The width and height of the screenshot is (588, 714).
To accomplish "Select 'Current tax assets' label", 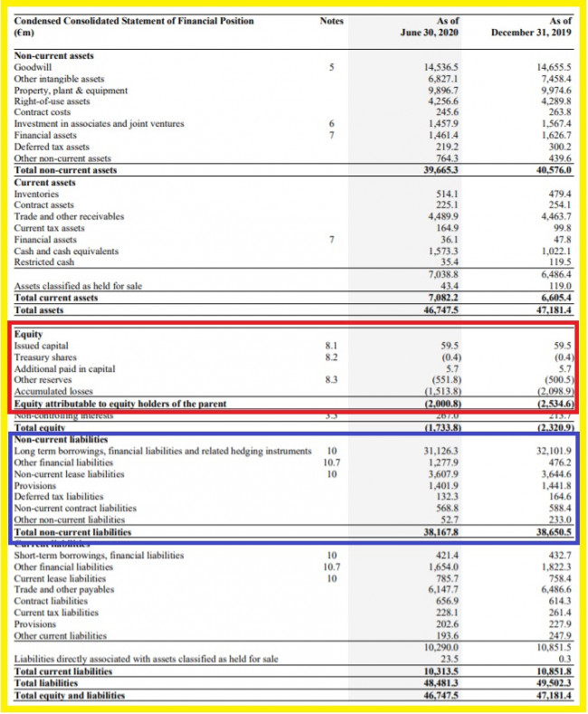I will pos(49,228).
